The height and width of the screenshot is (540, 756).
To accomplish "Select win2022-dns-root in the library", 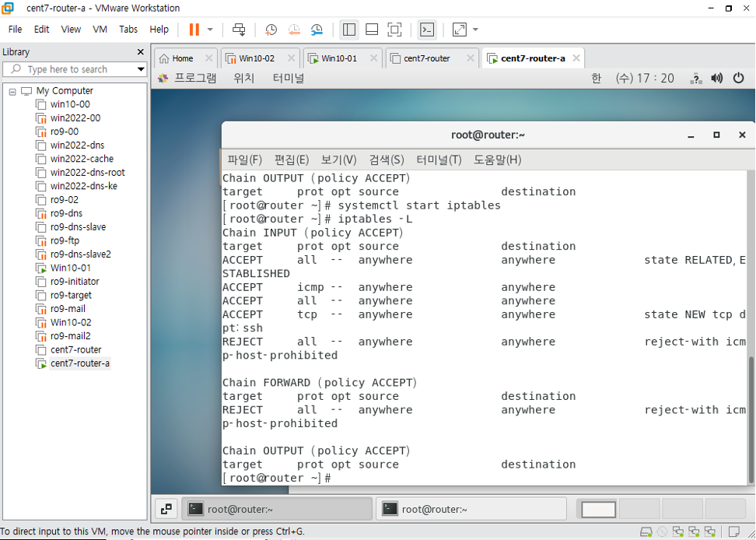I will tap(87, 173).
